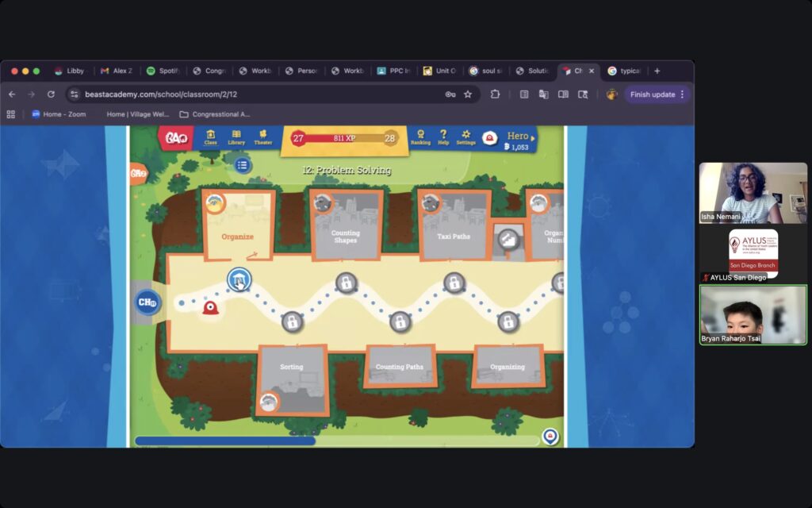Click the red monster avatar icon in header

490,138
